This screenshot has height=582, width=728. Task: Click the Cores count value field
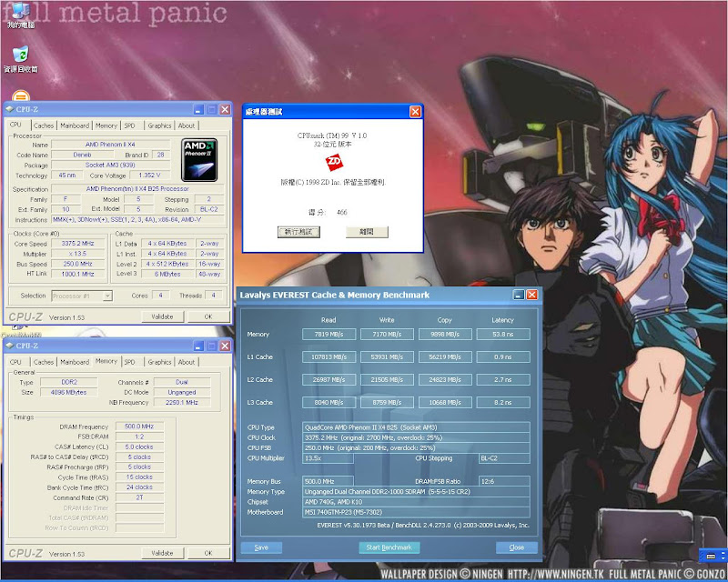coord(161,296)
